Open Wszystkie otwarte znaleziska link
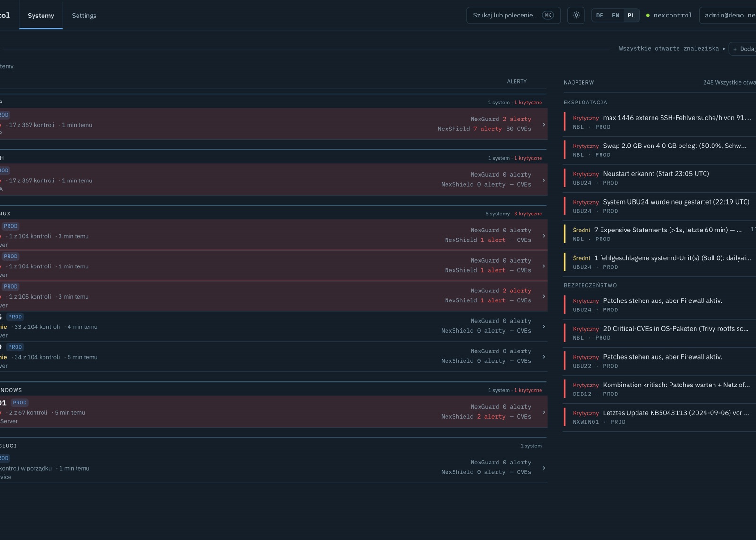The width and height of the screenshot is (756, 540). (x=672, y=48)
